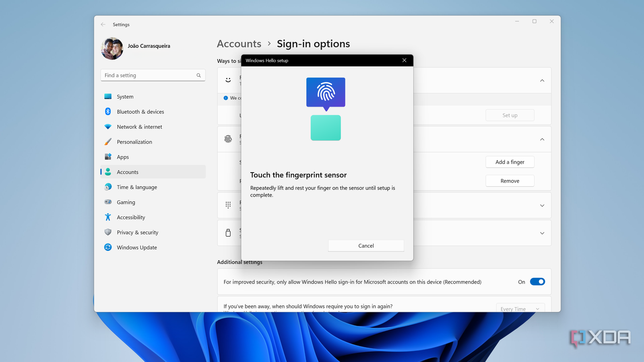Open the Every Time dropdown
Image resolution: width=644 pixels, height=362 pixels.
(x=520, y=309)
